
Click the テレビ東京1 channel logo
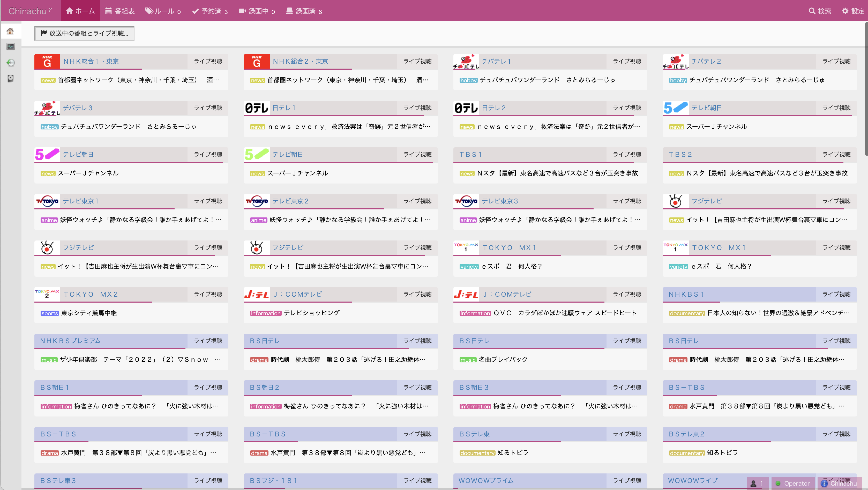[47, 201]
